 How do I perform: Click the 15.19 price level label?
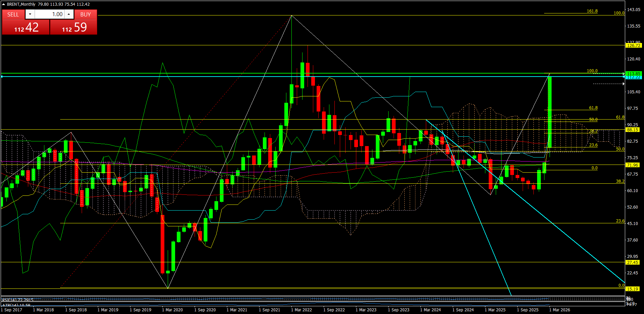[632, 289]
